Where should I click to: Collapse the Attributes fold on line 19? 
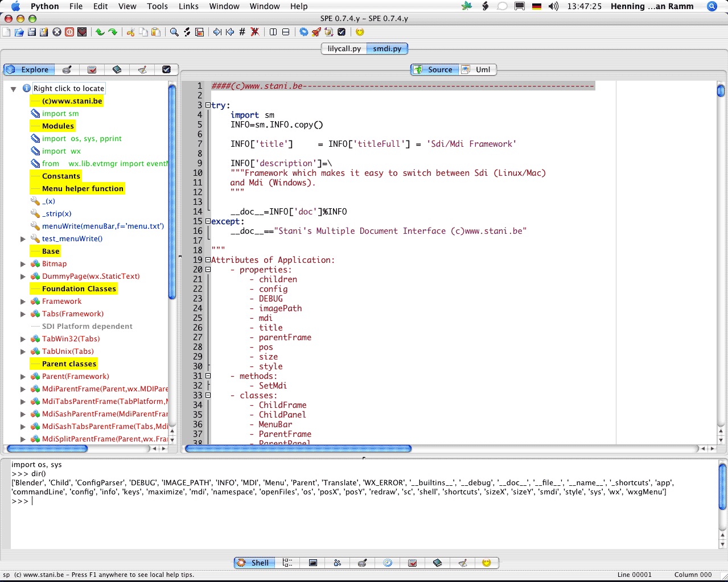208,260
